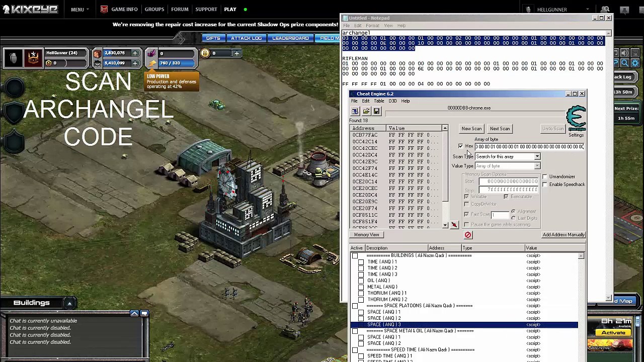Image resolution: width=644 pixels, height=362 pixels.
Task: Click the Activate button in game
Action: pos(613,333)
